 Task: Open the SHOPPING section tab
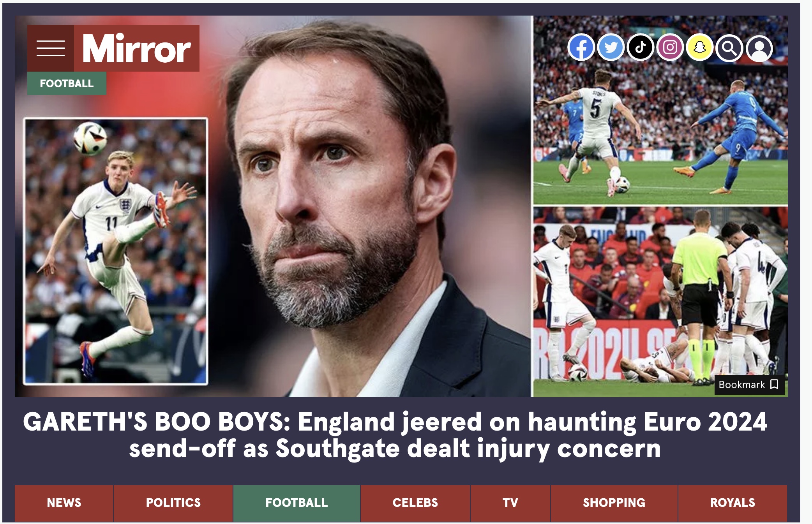tap(614, 503)
